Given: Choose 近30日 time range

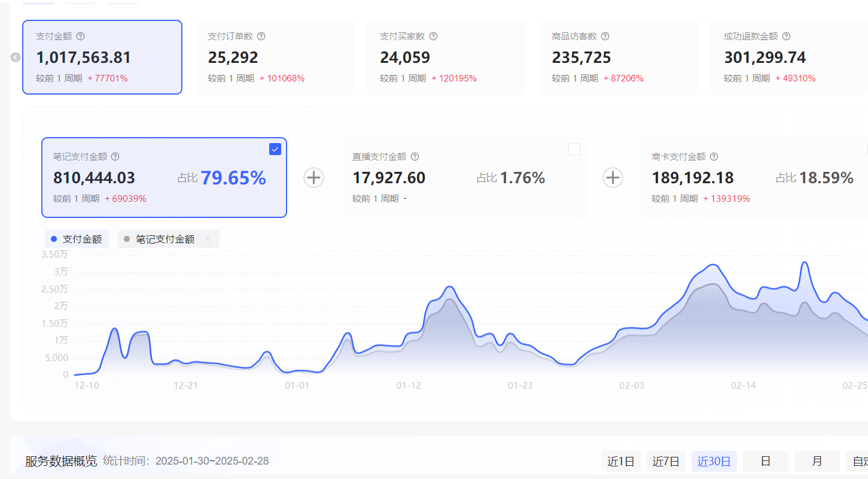Looking at the screenshot, I should coord(714,461).
